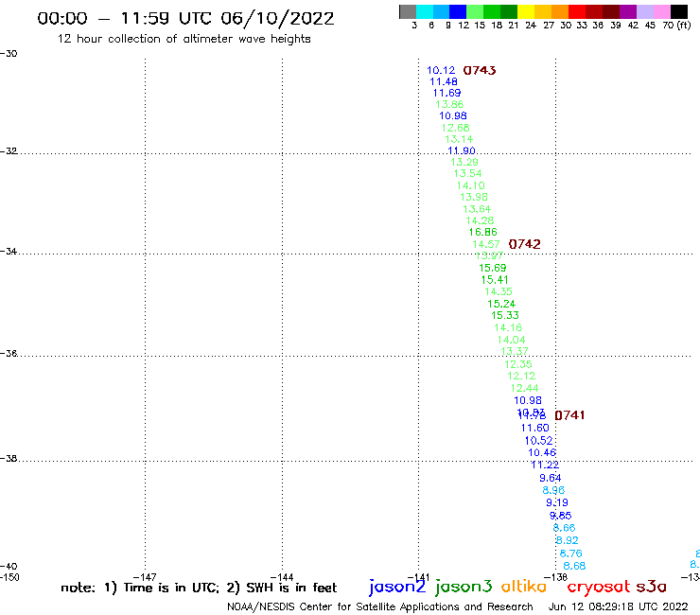Click the 13.64 wave height reading
This screenshot has height=615, width=700.
click(477, 209)
